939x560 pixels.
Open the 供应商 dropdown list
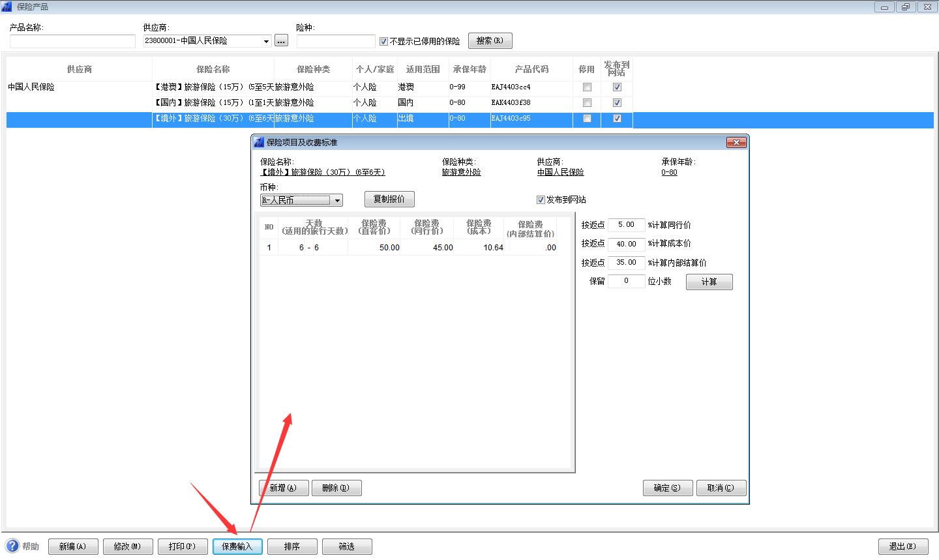click(x=266, y=41)
